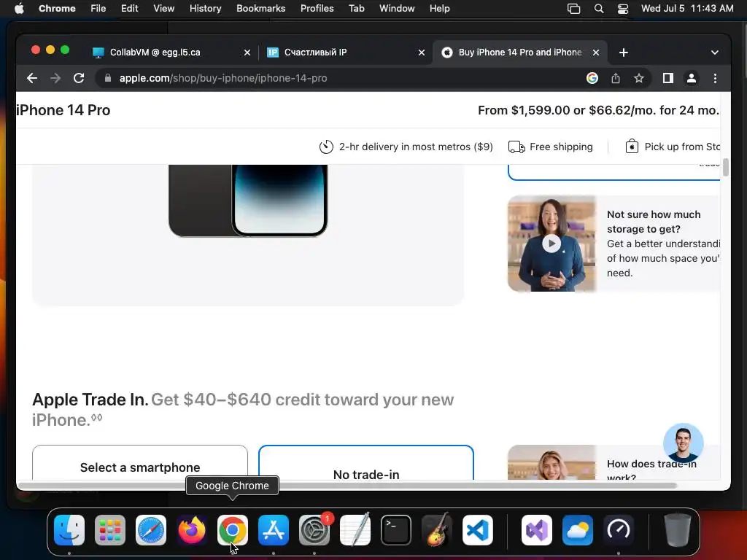
Task: Open the How does trade-in work card
Action: point(614,462)
